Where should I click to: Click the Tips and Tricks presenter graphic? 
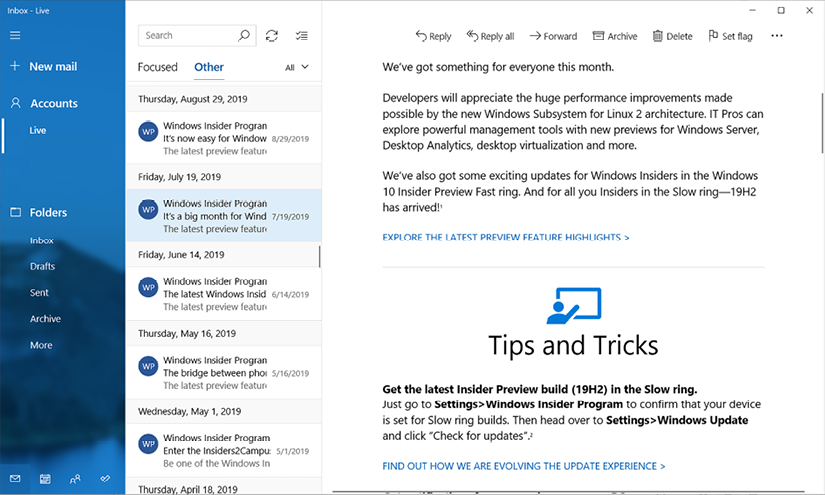tap(574, 306)
